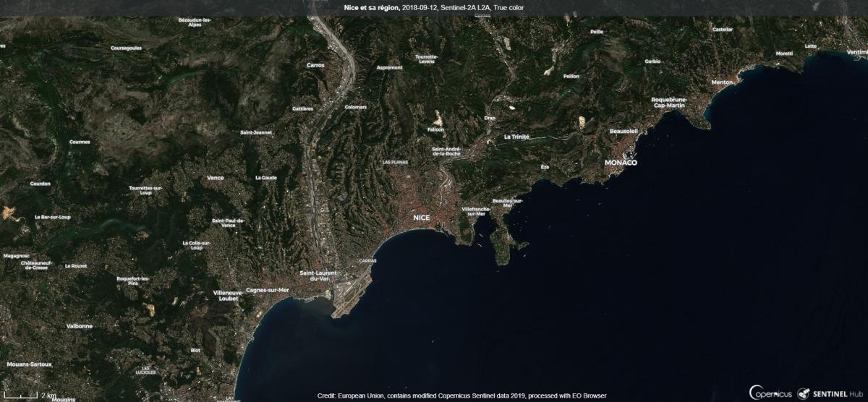Select the Villeneuve-Loubet label

(228, 294)
